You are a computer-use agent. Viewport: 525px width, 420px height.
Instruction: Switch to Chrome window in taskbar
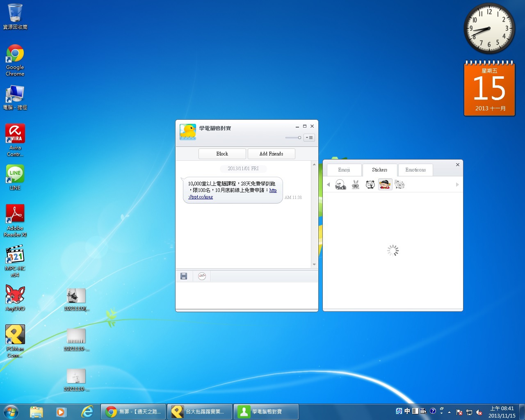pos(133,412)
